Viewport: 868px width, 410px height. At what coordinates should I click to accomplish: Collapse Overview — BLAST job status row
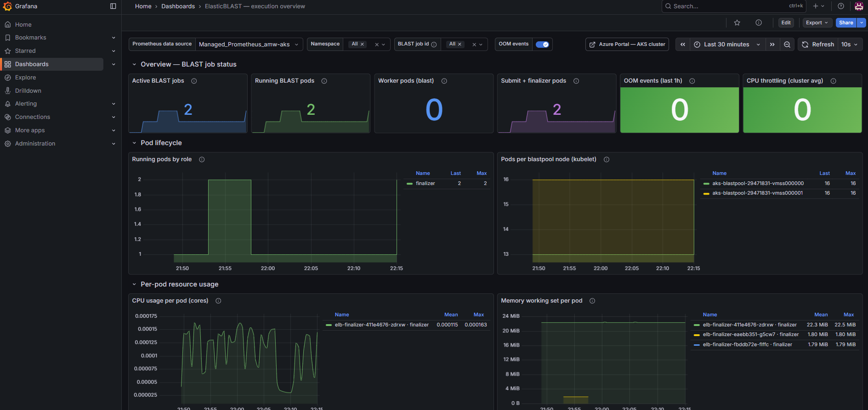(x=134, y=64)
